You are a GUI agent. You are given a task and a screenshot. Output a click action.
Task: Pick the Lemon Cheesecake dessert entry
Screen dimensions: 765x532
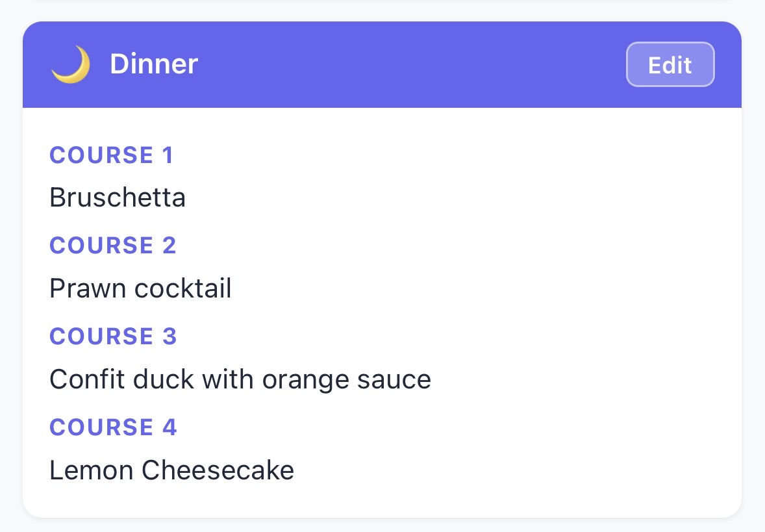point(171,470)
